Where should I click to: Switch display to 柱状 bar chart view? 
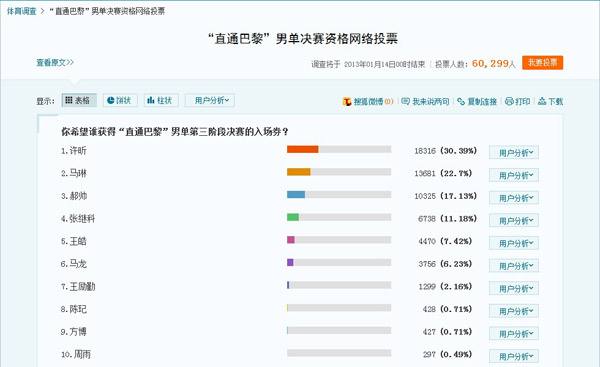[161, 100]
